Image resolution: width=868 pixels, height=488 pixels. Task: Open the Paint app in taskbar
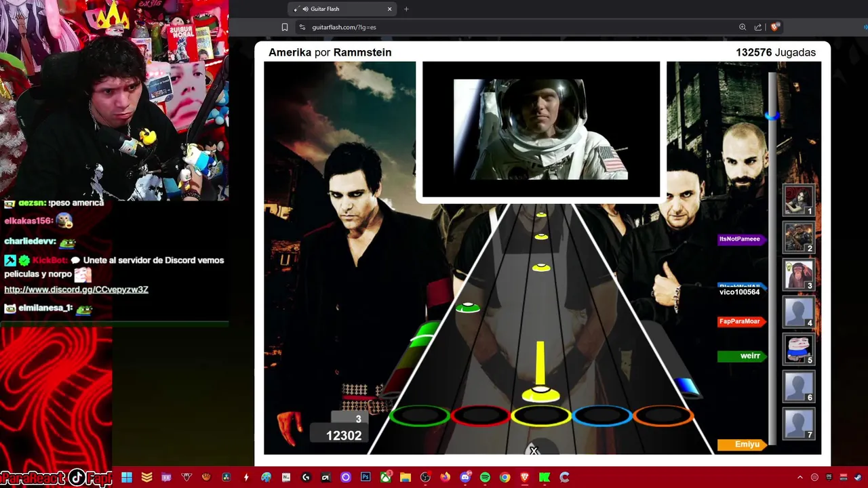click(x=266, y=477)
